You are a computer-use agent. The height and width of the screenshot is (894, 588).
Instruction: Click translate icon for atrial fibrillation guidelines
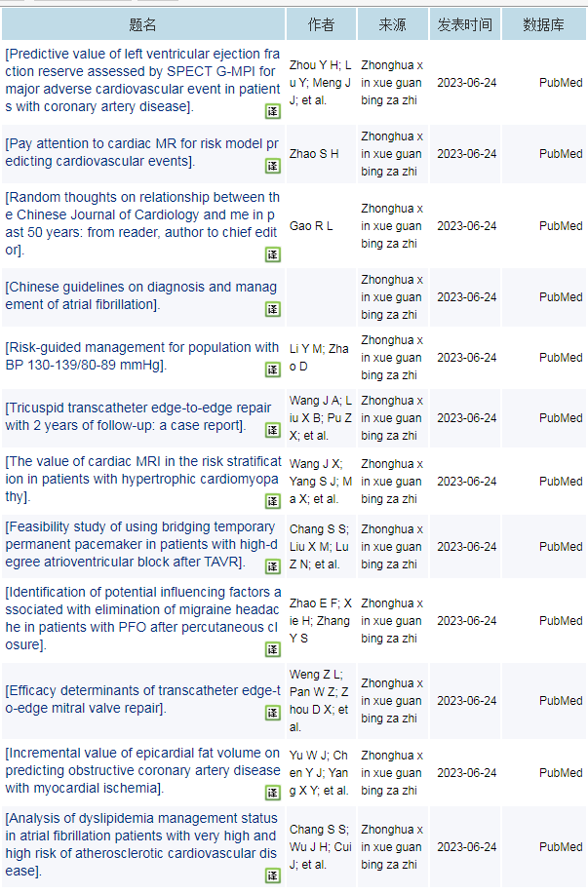(273, 309)
